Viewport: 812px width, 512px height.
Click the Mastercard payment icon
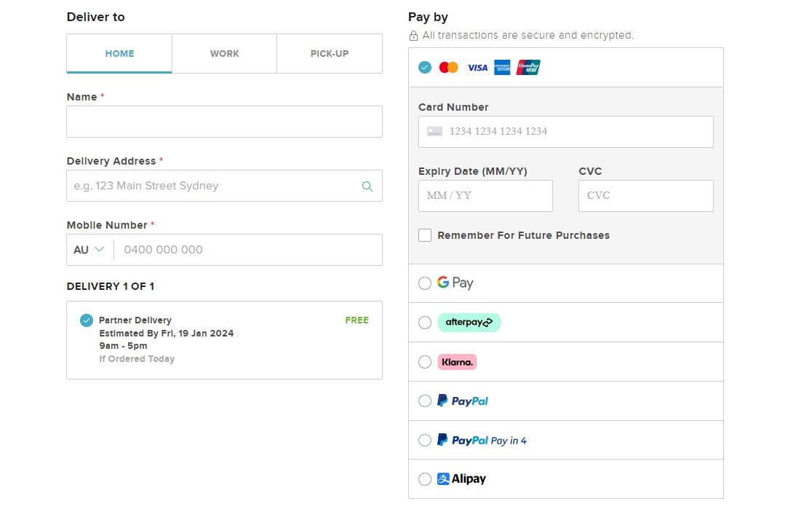pos(449,67)
